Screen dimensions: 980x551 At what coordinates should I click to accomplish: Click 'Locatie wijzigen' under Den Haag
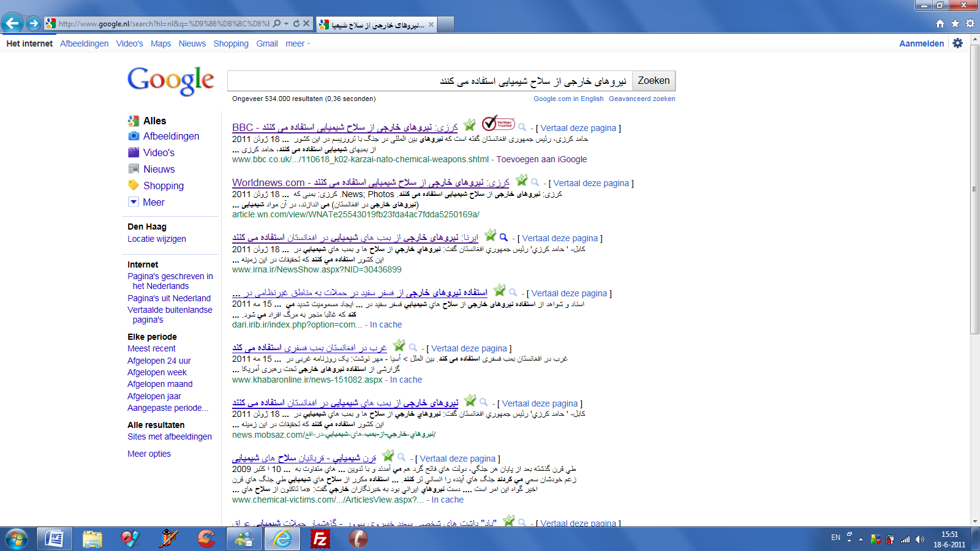(x=157, y=239)
